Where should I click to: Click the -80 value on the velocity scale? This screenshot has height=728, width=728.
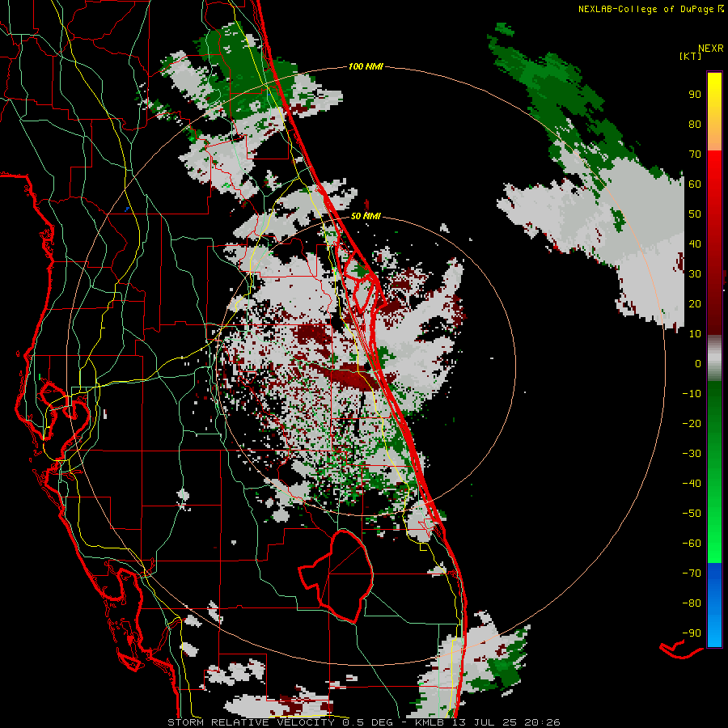pyautogui.click(x=692, y=603)
